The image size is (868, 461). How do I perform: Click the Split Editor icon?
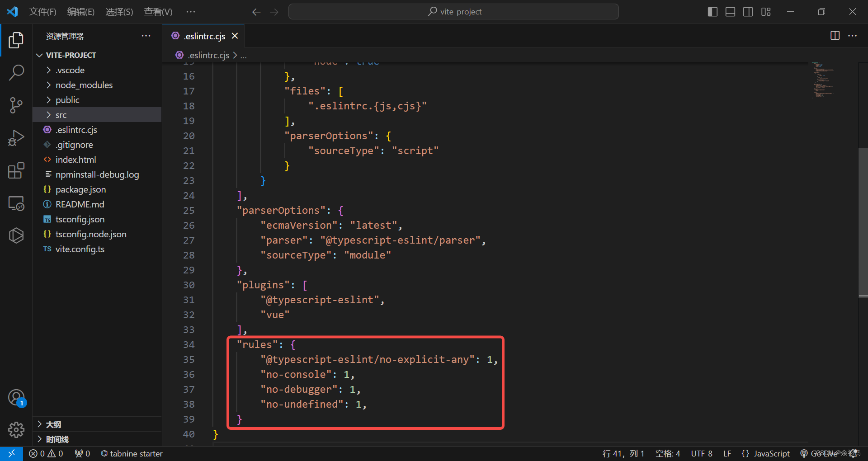pos(835,36)
